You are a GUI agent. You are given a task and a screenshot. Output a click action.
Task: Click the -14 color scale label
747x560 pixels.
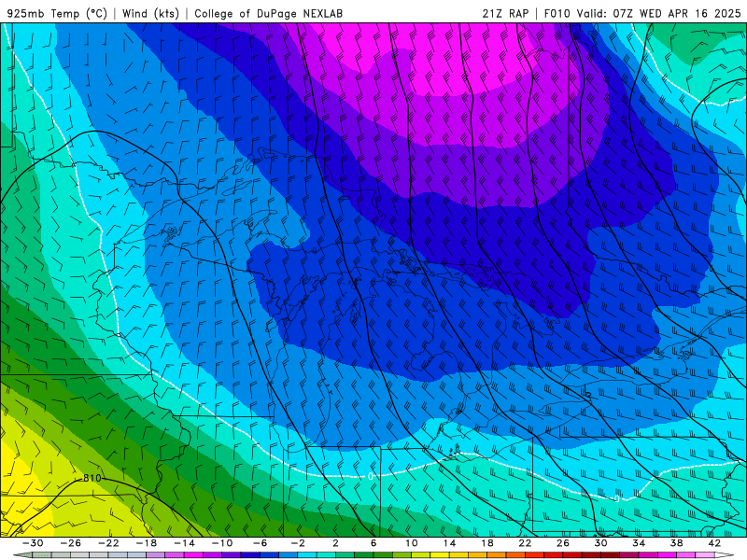point(184,543)
